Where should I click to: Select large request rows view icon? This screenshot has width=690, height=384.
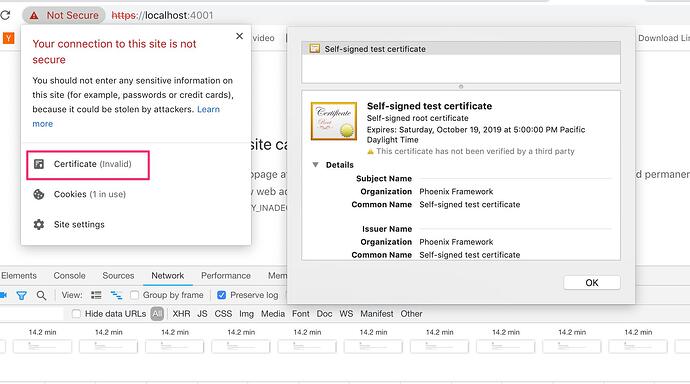tap(96, 295)
